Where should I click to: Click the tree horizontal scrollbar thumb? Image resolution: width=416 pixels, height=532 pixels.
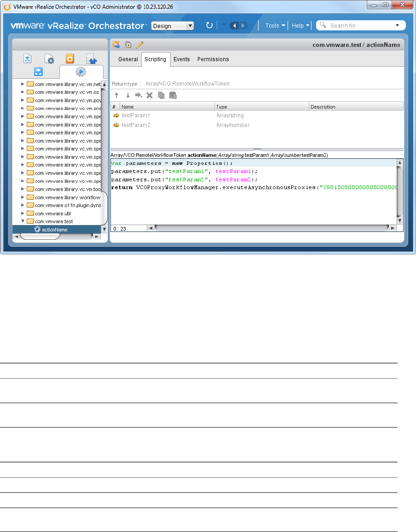[40, 237]
